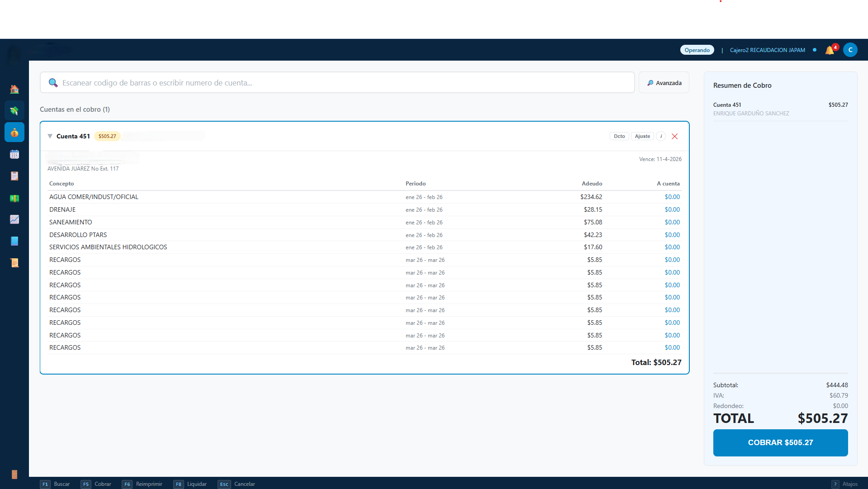Collapse the Cuenta 451 details
The width and height of the screenshot is (868, 489).
click(50, 136)
